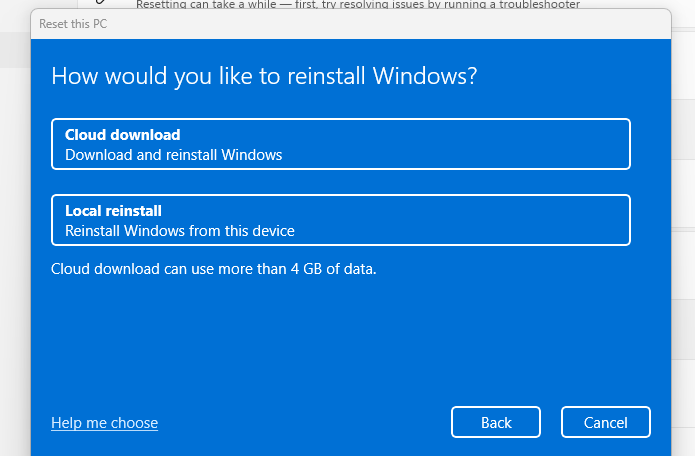
Task: Open the Help me choose link
Action: [105, 423]
